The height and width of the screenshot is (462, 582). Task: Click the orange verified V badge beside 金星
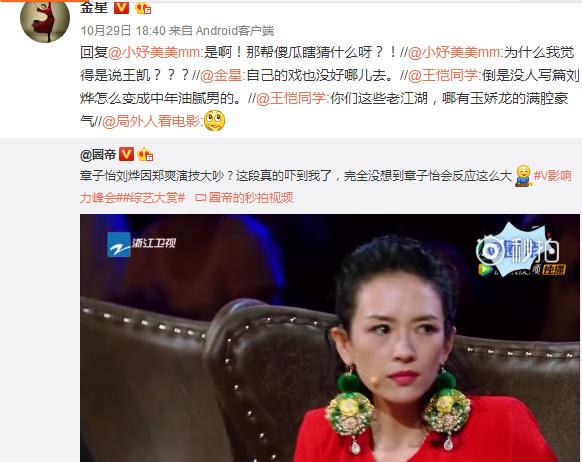coord(121,7)
